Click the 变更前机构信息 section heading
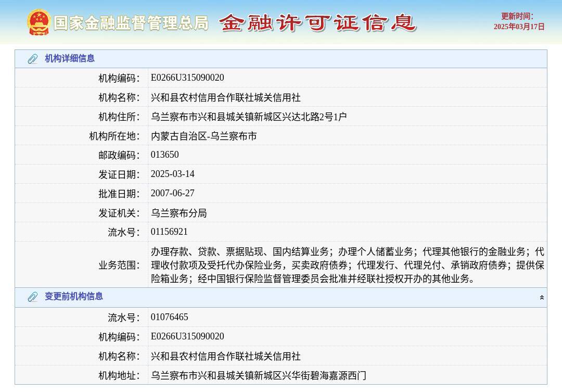 point(74,296)
